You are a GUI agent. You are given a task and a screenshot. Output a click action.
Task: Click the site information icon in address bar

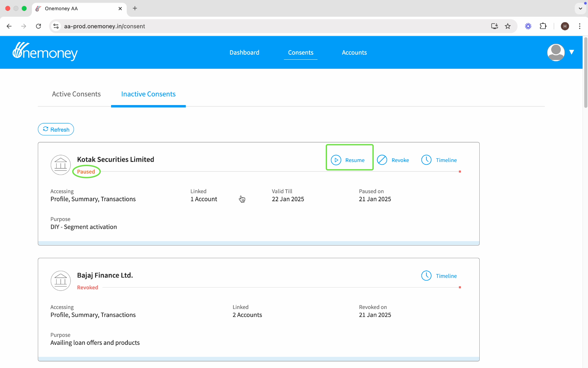click(x=56, y=26)
